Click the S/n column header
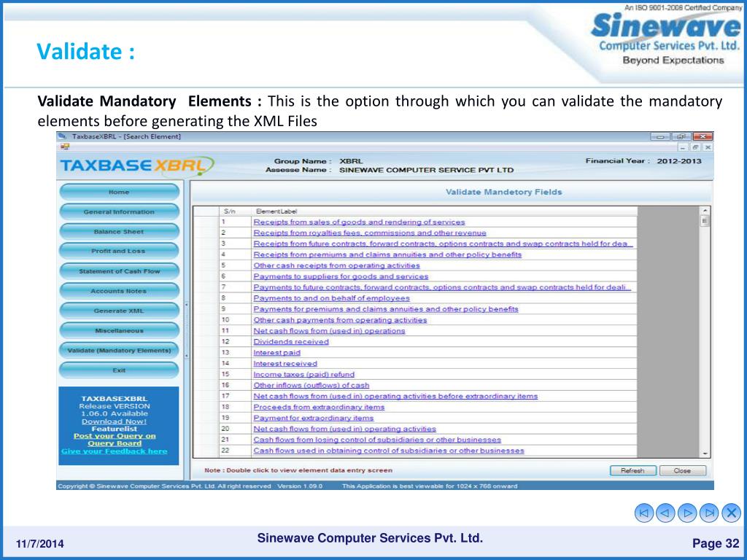 coord(235,211)
